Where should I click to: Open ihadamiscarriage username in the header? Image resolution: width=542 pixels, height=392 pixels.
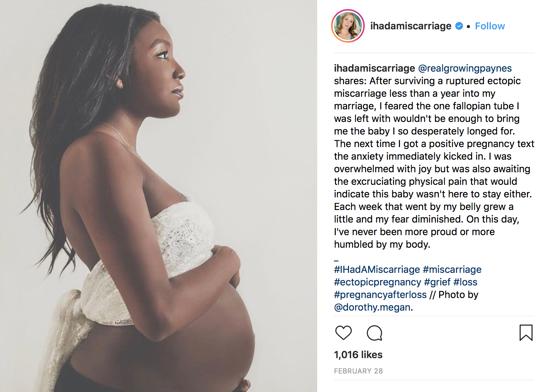pos(411,26)
